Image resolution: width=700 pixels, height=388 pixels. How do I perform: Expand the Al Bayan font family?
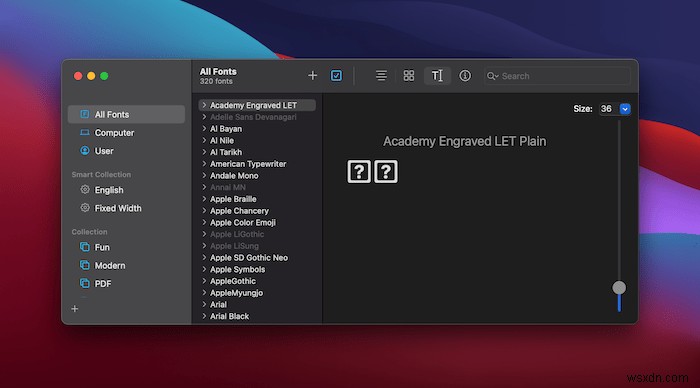[x=204, y=129]
